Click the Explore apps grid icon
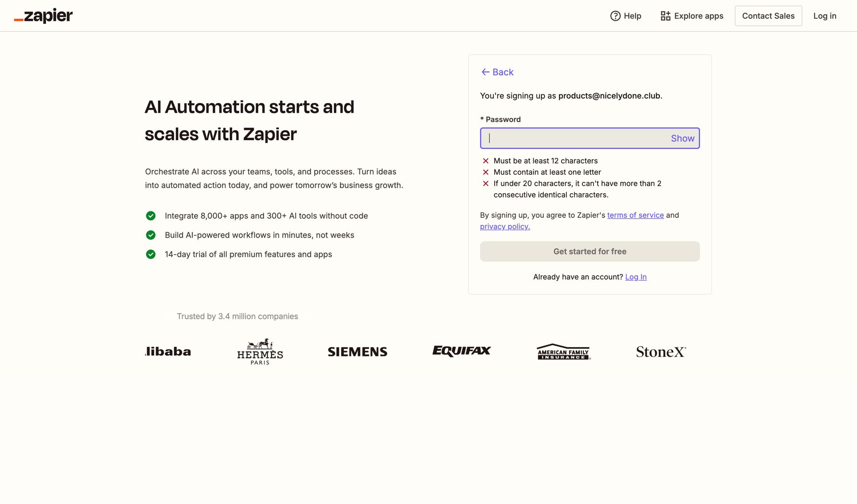Image resolution: width=857 pixels, height=504 pixels. pos(665,16)
